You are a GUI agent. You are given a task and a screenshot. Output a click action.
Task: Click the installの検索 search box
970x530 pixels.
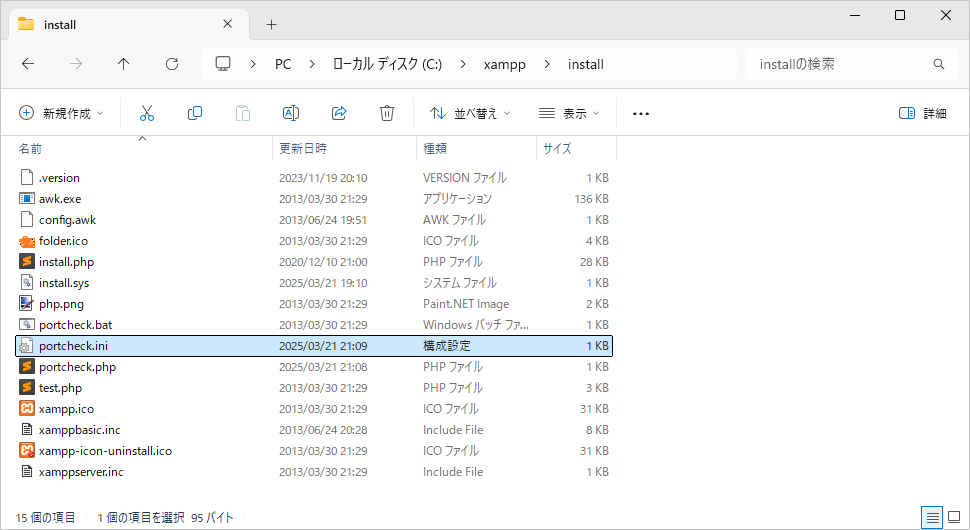pyautogui.click(x=840, y=64)
